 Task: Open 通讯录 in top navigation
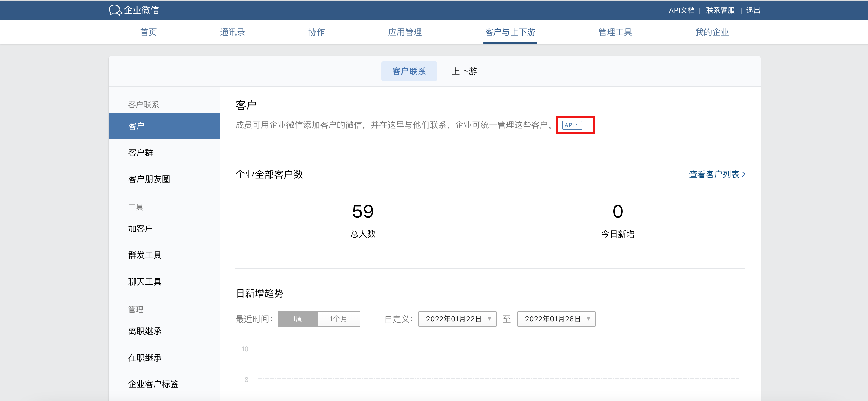click(232, 32)
